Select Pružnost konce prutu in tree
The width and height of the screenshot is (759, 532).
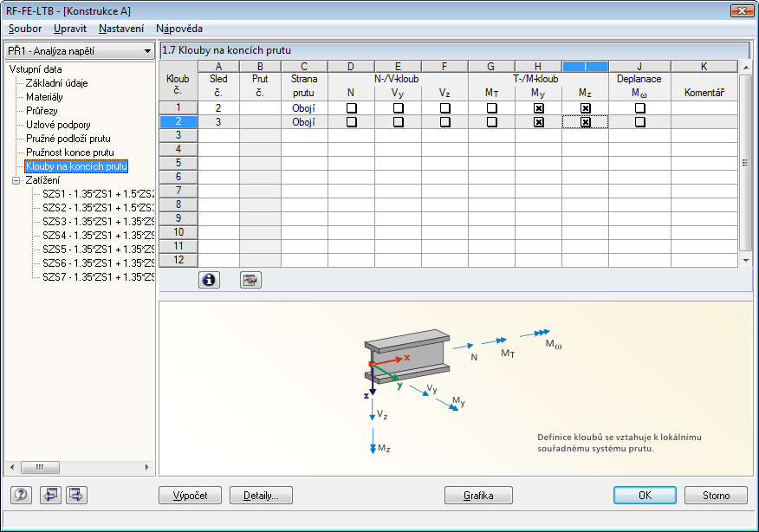(70, 152)
